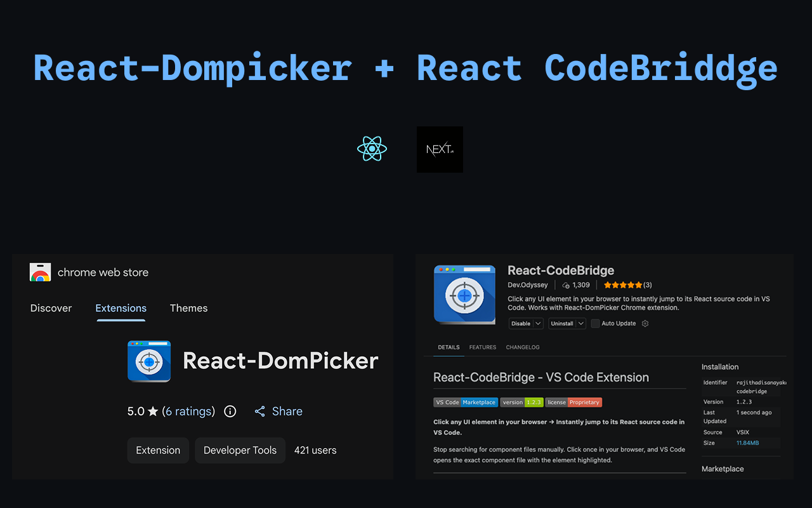Click the 'chrome web store' title text

(103, 272)
